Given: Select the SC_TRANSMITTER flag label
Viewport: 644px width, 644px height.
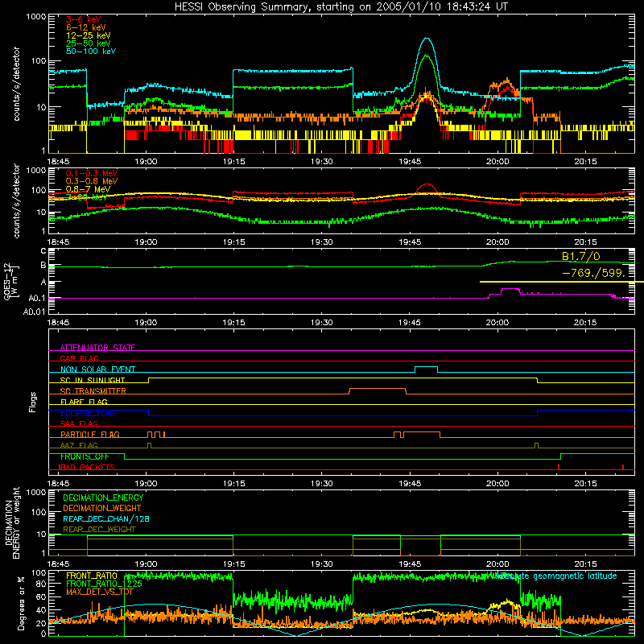Looking at the screenshot, I should coord(93,391).
